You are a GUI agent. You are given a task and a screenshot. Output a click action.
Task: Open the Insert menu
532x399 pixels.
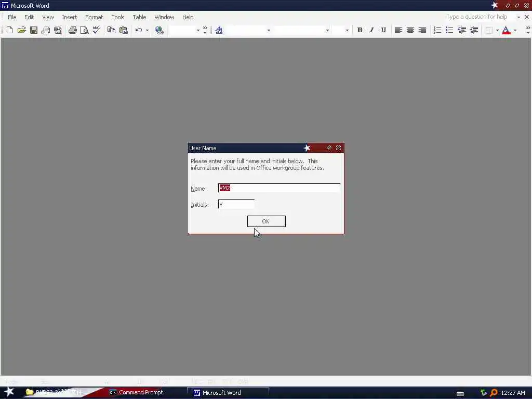(69, 17)
